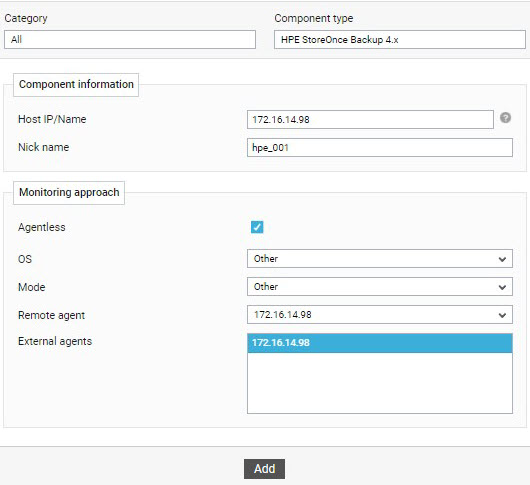Click into the Nick name field
The image size is (530, 485).
(380, 148)
